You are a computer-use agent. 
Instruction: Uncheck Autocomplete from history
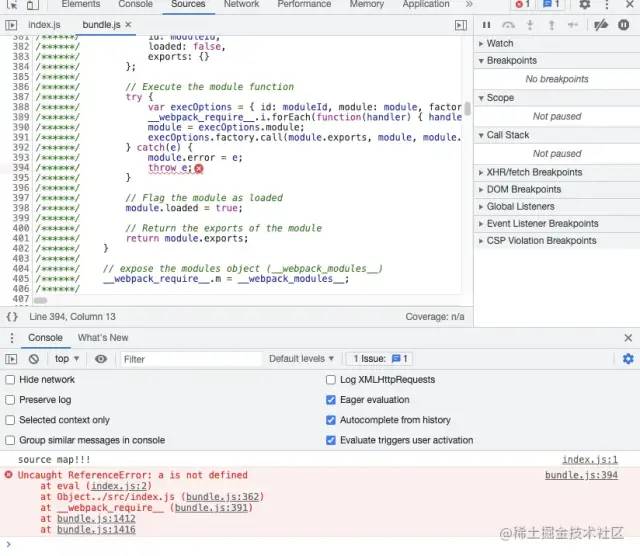click(x=331, y=420)
